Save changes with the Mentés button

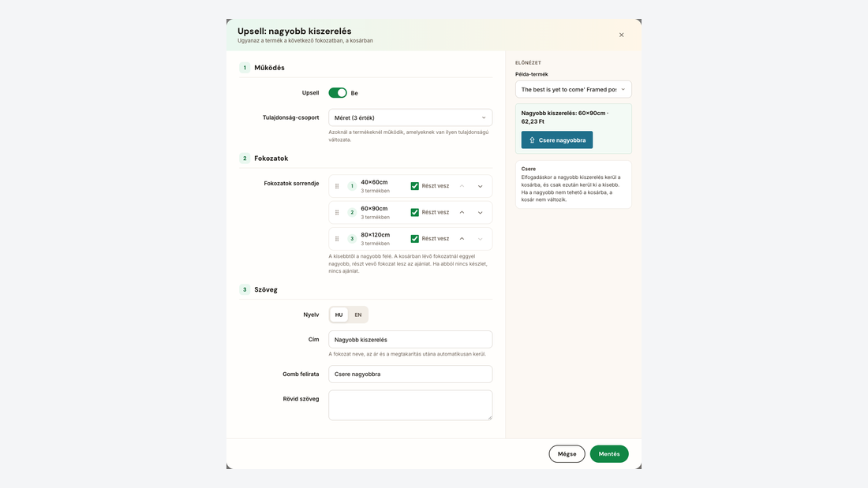(x=609, y=453)
